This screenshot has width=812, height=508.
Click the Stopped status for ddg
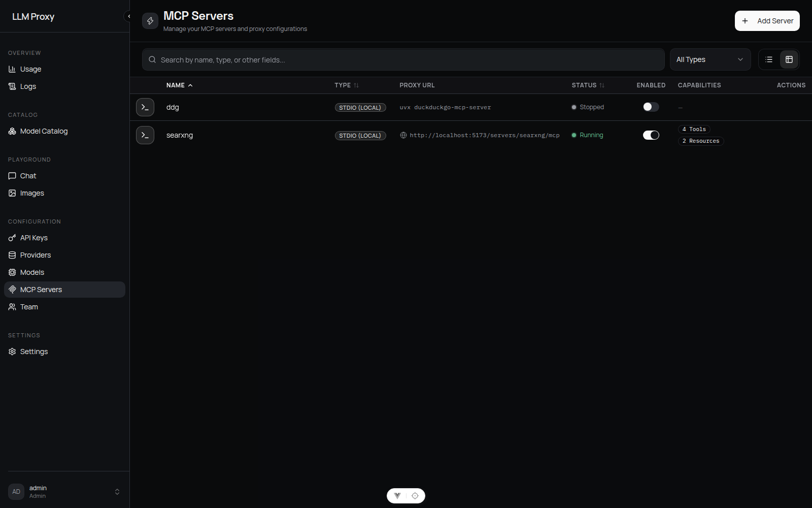tap(588, 107)
